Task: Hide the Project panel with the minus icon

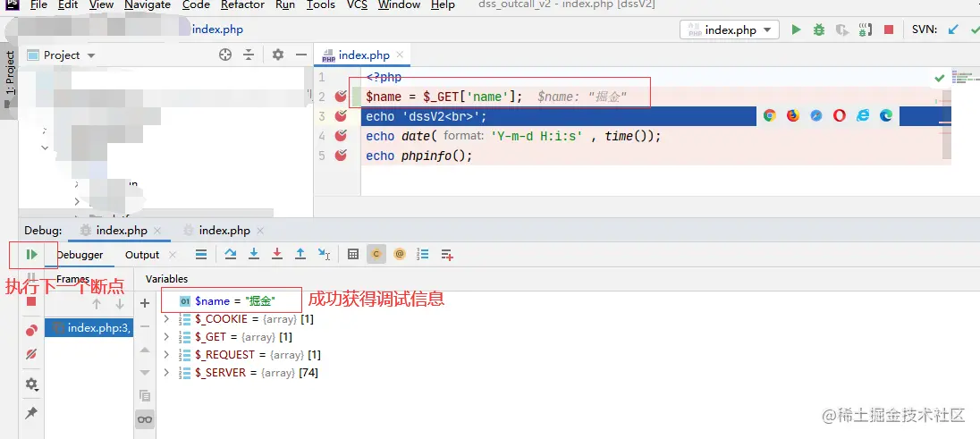Action: [x=301, y=55]
